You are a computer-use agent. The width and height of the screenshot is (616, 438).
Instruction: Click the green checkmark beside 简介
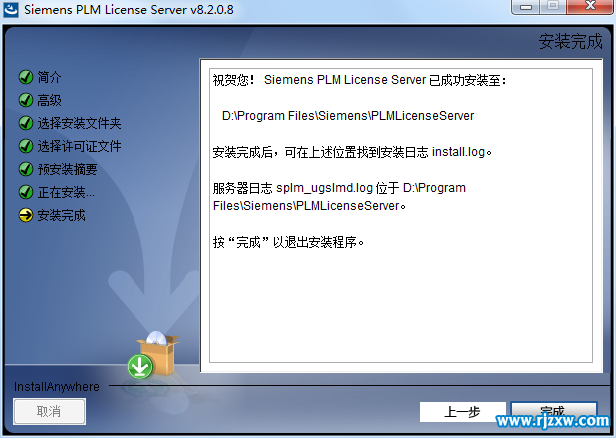pyautogui.click(x=26, y=77)
